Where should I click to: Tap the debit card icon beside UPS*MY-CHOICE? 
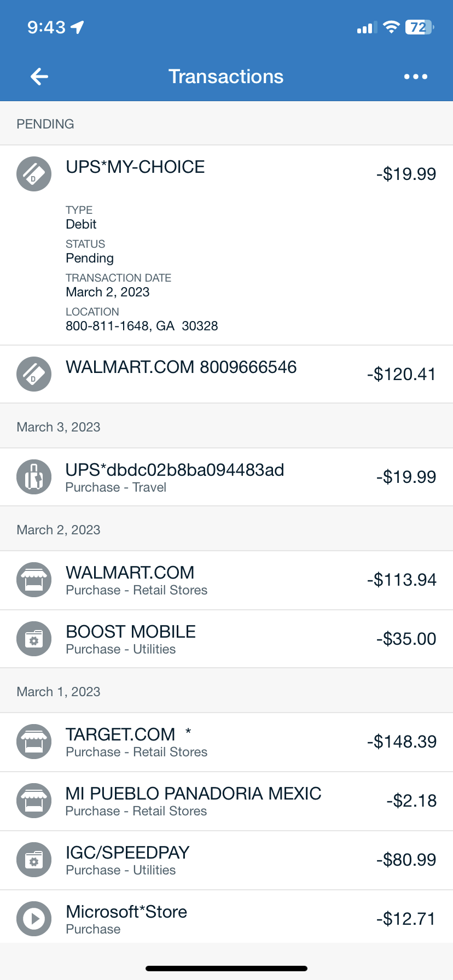(34, 174)
